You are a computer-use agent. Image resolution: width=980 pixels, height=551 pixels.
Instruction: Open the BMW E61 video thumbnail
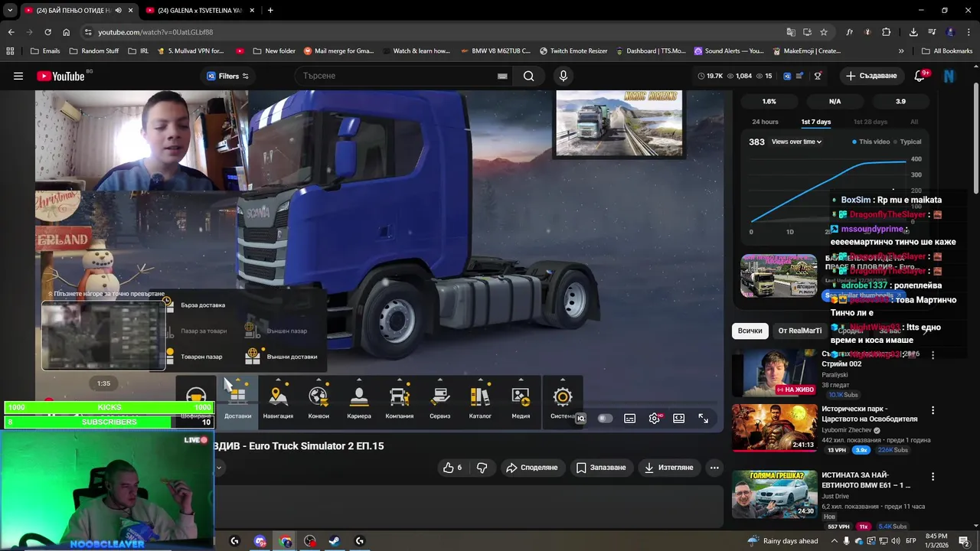(x=774, y=494)
